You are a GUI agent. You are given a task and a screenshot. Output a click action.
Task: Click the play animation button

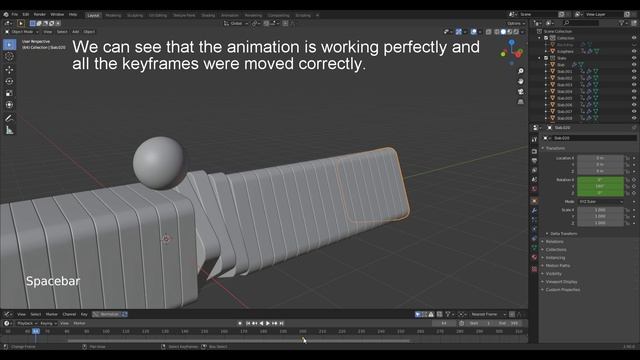point(268,323)
